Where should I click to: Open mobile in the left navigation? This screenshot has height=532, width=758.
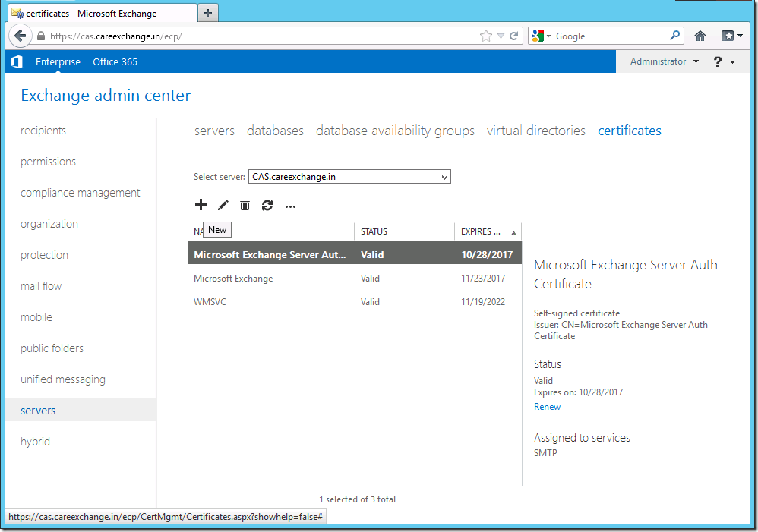tap(36, 317)
